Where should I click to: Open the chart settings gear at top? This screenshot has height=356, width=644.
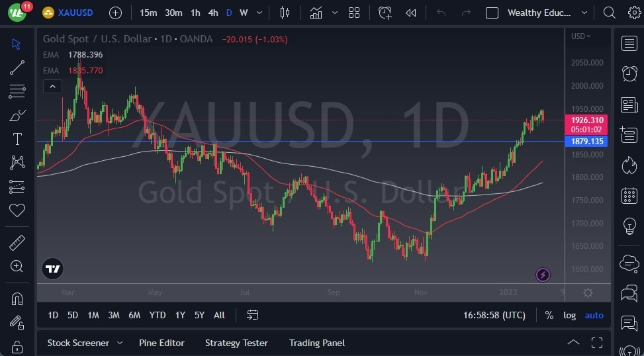(635, 13)
